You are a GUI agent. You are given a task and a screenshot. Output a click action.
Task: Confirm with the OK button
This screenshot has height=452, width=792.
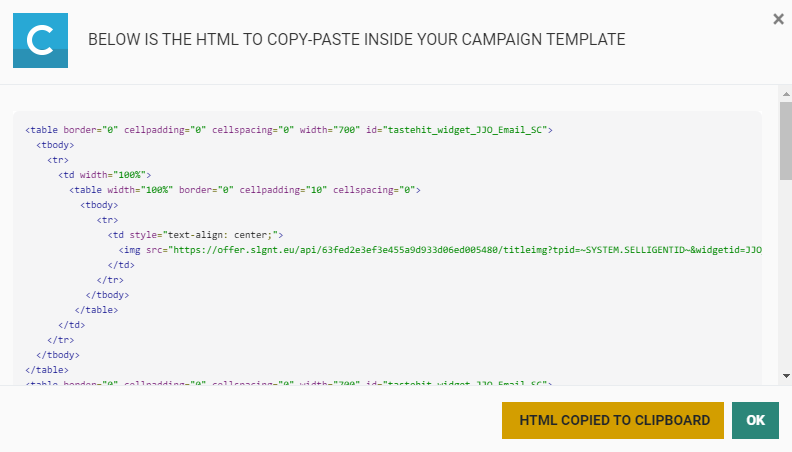755,420
